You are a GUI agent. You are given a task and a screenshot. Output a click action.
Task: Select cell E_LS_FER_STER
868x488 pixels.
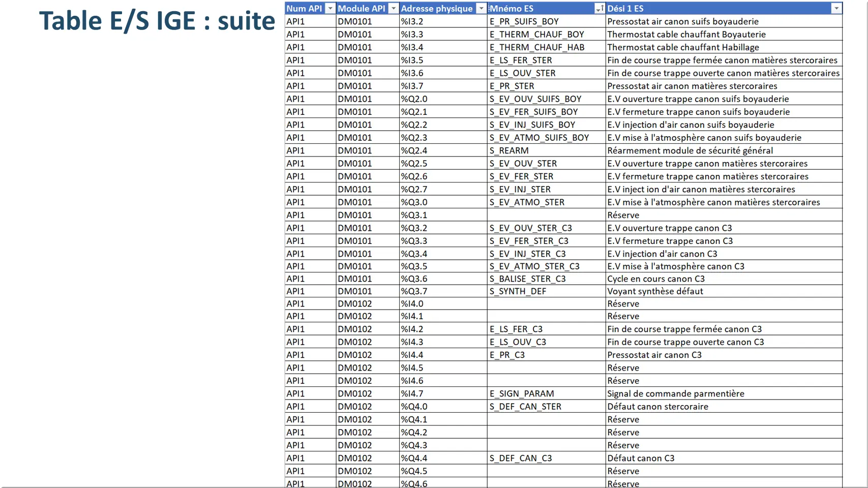click(546, 60)
